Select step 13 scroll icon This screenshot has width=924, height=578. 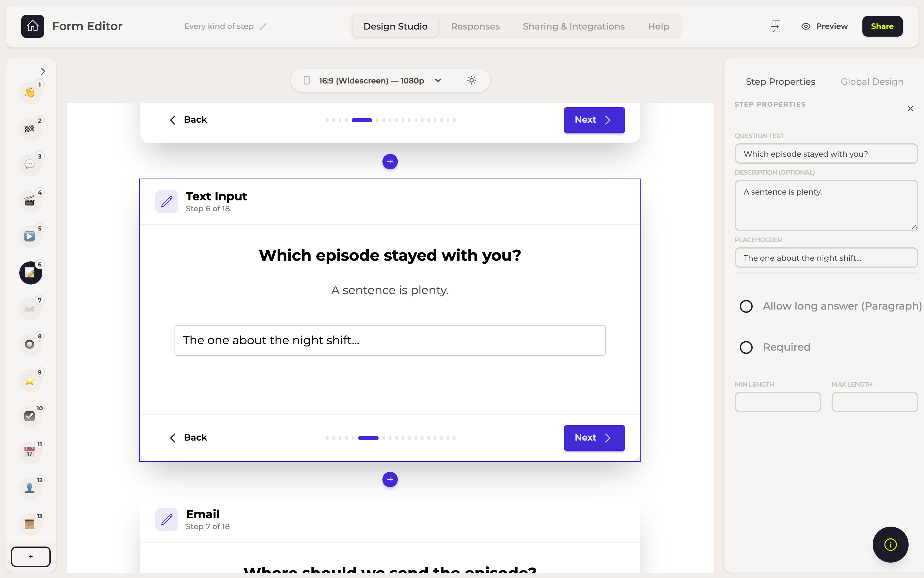click(x=30, y=524)
